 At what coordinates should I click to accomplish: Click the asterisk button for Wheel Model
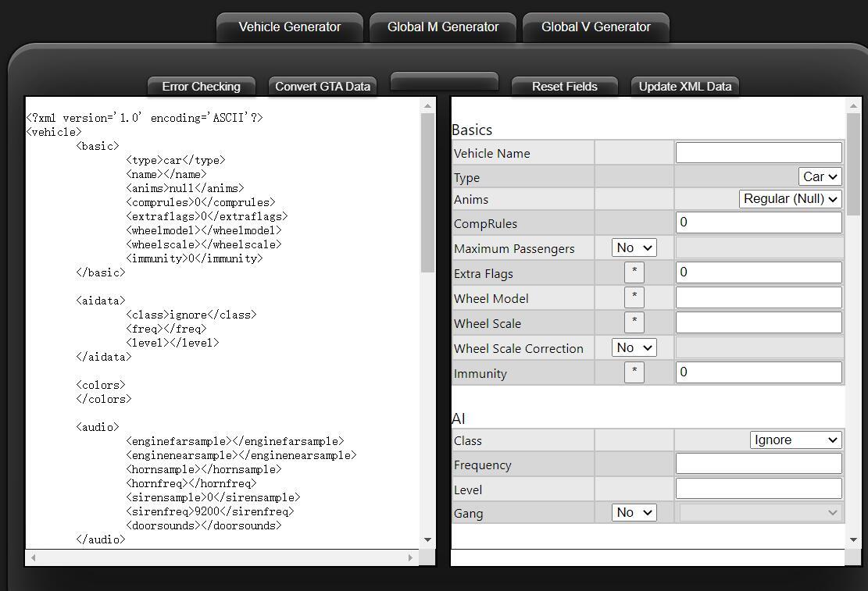coord(634,297)
